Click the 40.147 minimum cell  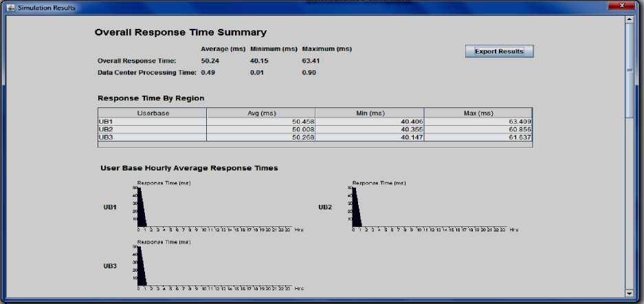pyautogui.click(x=370, y=137)
